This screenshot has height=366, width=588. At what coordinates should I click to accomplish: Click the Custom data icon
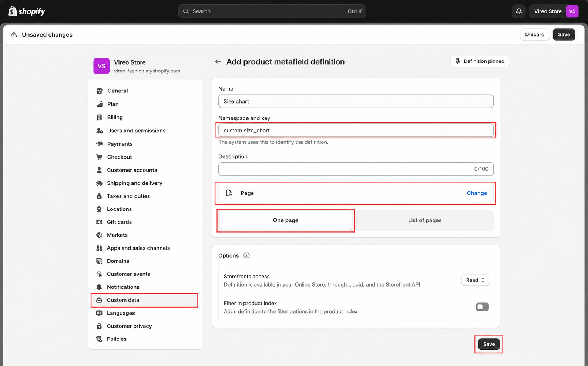tap(99, 300)
